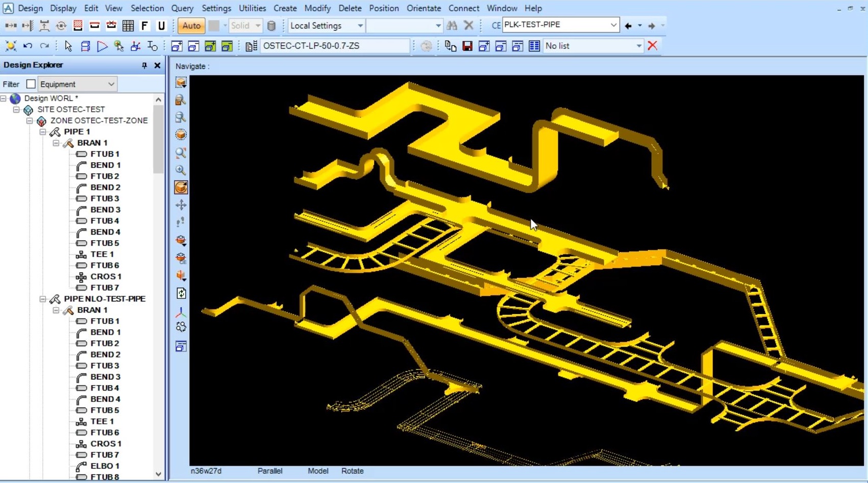Open the Help menu
This screenshot has width=868, height=483.
(533, 8)
